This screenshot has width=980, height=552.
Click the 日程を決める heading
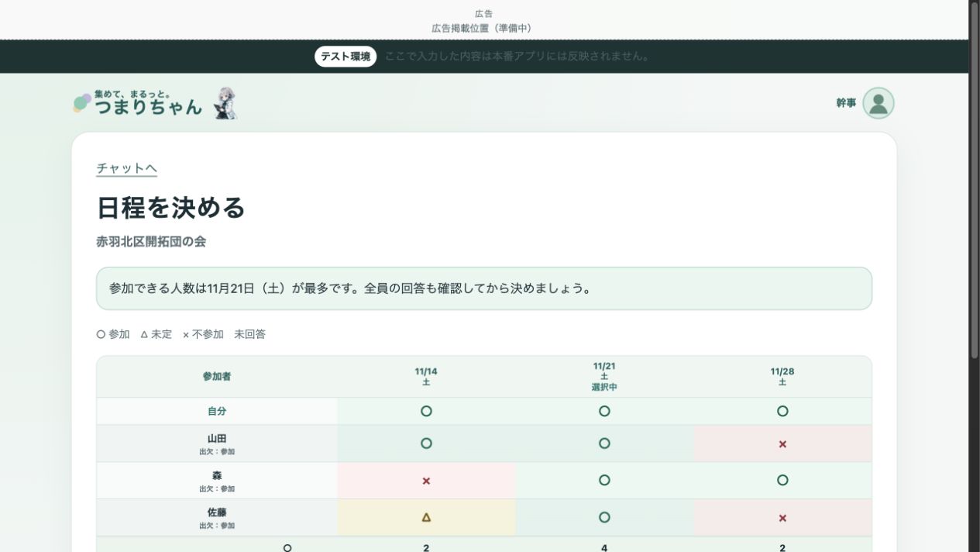point(170,208)
